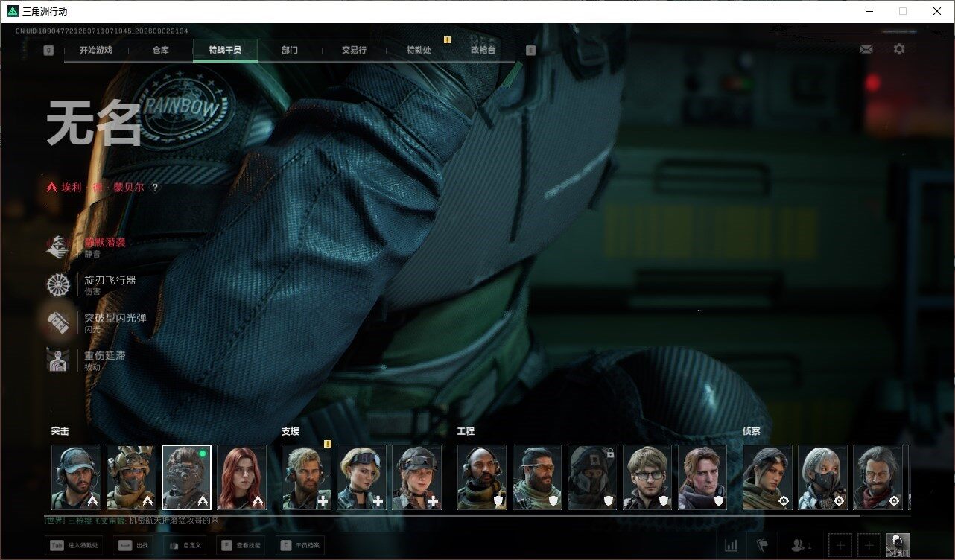Open the 仓库 tab

click(x=160, y=50)
